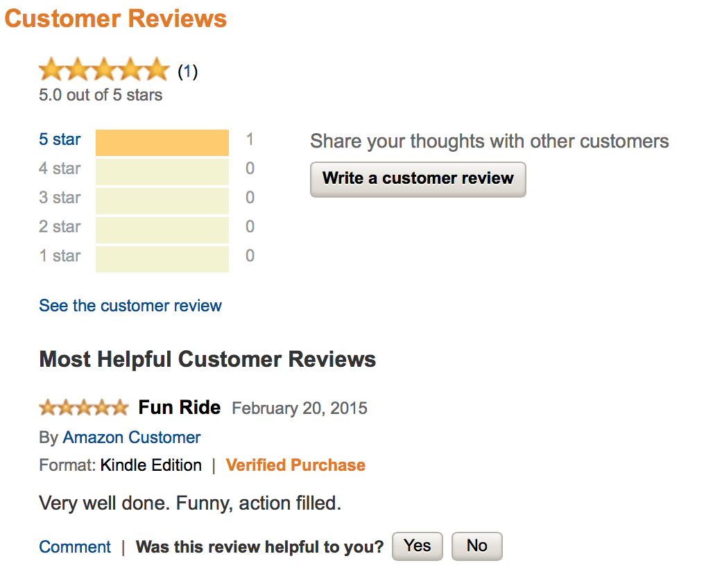Image resolution: width=713 pixels, height=588 pixels.
Task: Click the 4 star histogram bar
Action: point(162,172)
